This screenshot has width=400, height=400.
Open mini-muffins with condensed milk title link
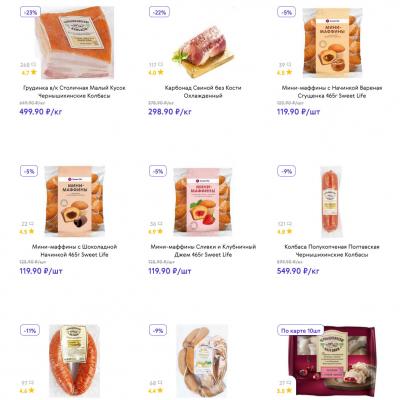pos(332,92)
